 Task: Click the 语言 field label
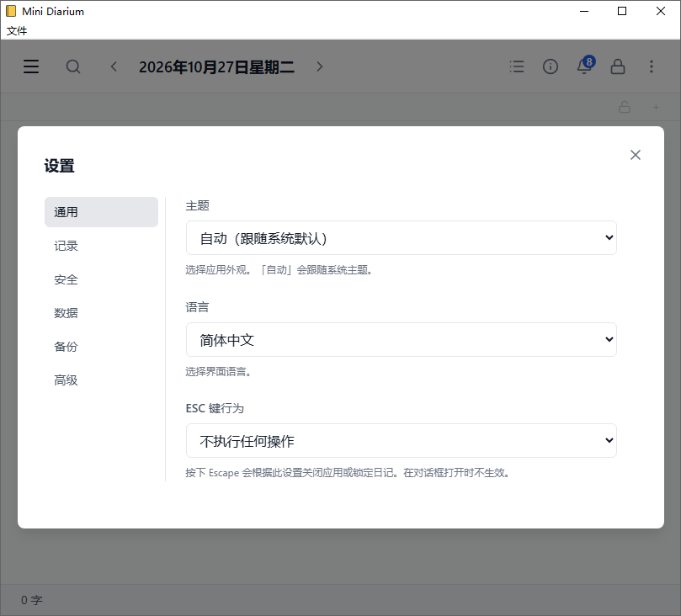tap(197, 307)
